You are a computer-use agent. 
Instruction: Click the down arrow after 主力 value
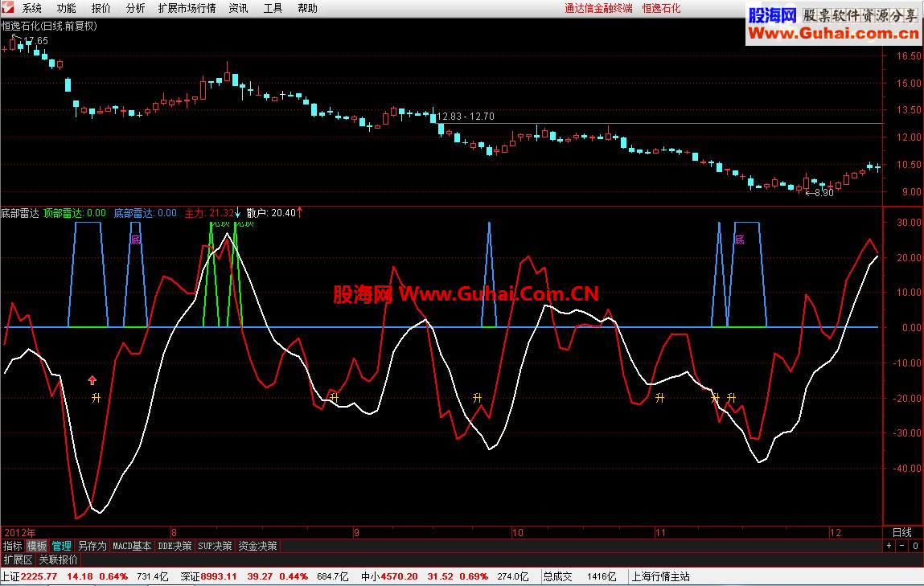click(x=238, y=212)
